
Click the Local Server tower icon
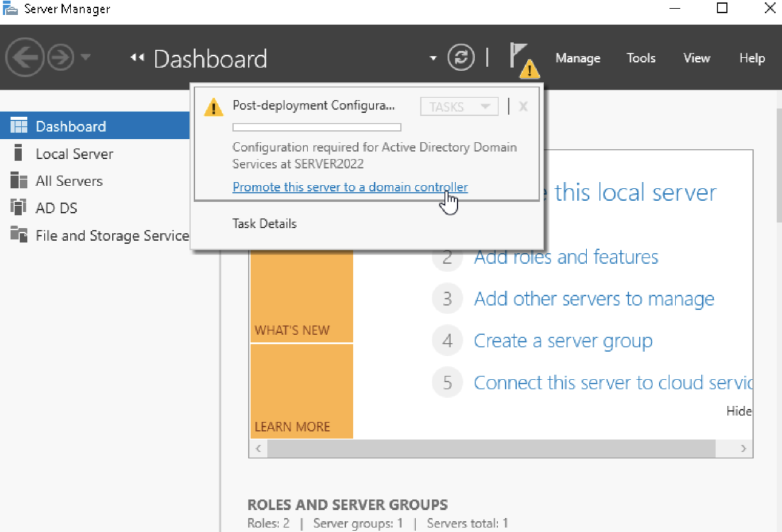pos(18,152)
